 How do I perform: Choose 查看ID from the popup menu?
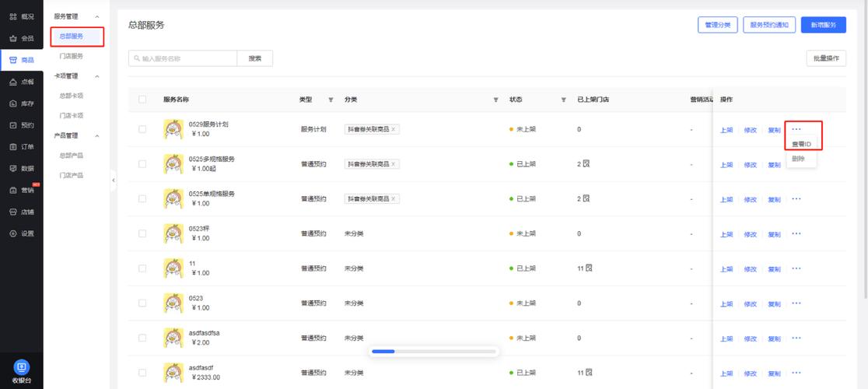(801, 144)
